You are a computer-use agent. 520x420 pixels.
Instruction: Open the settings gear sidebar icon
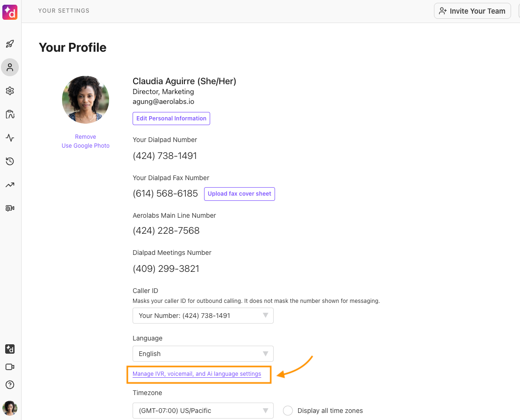pos(10,91)
